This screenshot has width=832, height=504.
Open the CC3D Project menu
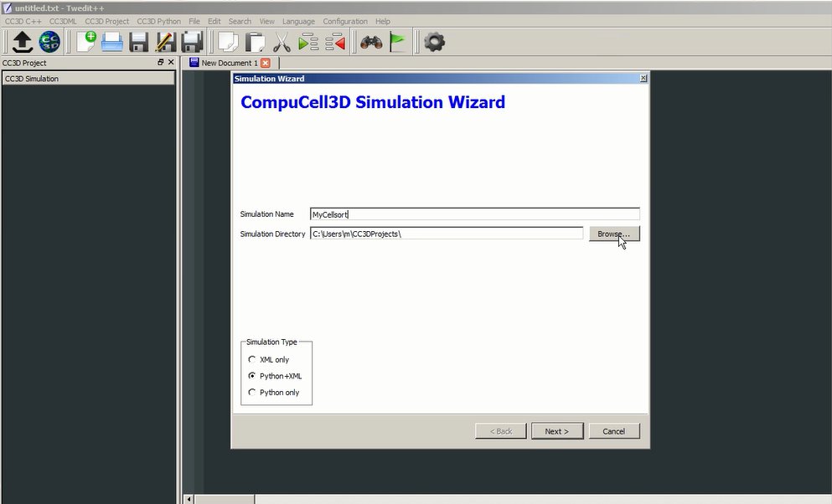(106, 21)
